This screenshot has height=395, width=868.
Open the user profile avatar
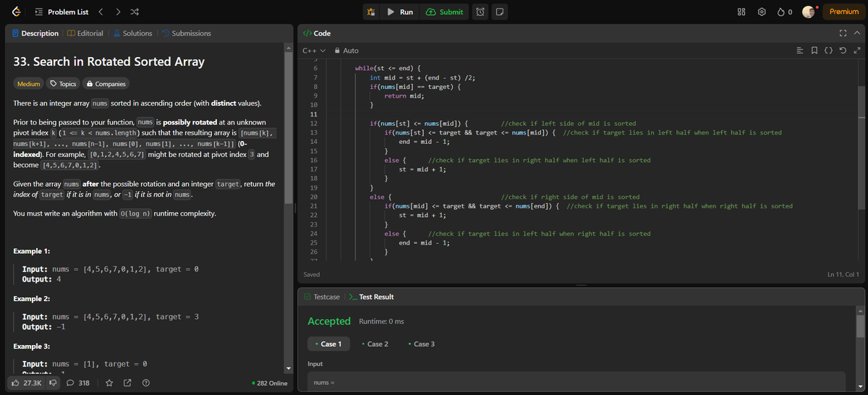point(809,12)
